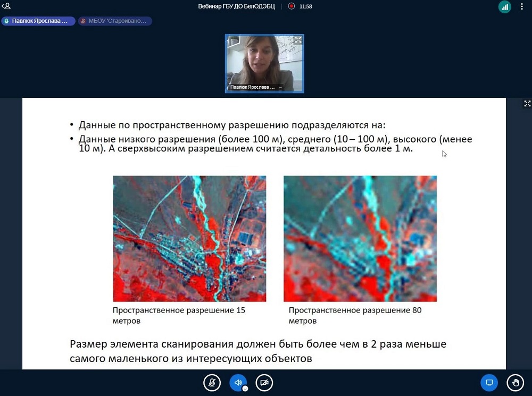Make the presentation fullscreen

point(527,104)
